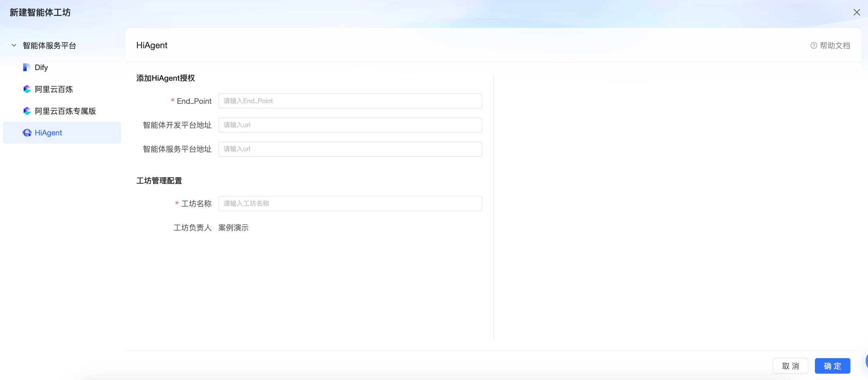Click the 新建智能体工坊 dialog title
Screen dimensions: 868x380
click(40, 12)
